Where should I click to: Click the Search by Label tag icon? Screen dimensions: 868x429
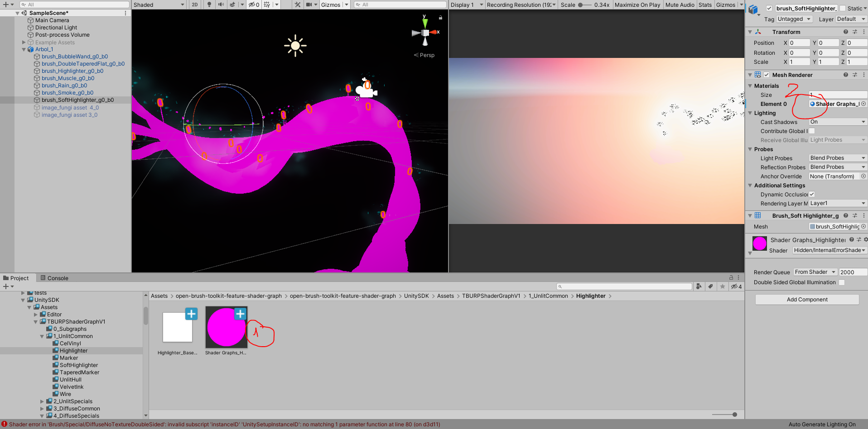point(711,286)
